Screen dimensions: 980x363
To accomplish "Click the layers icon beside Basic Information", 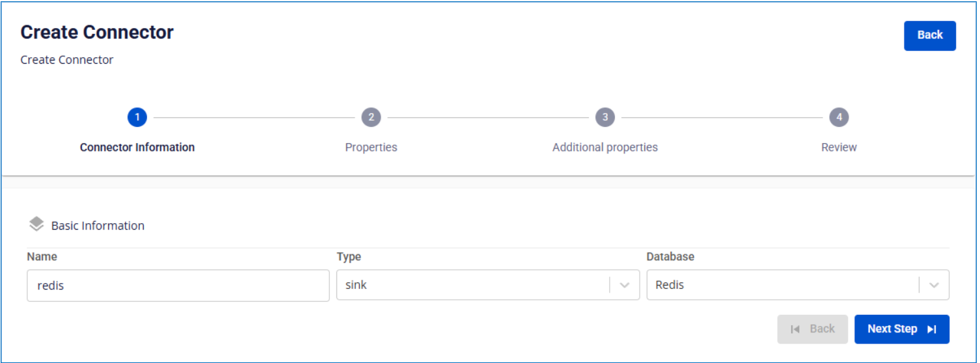I will [x=36, y=224].
